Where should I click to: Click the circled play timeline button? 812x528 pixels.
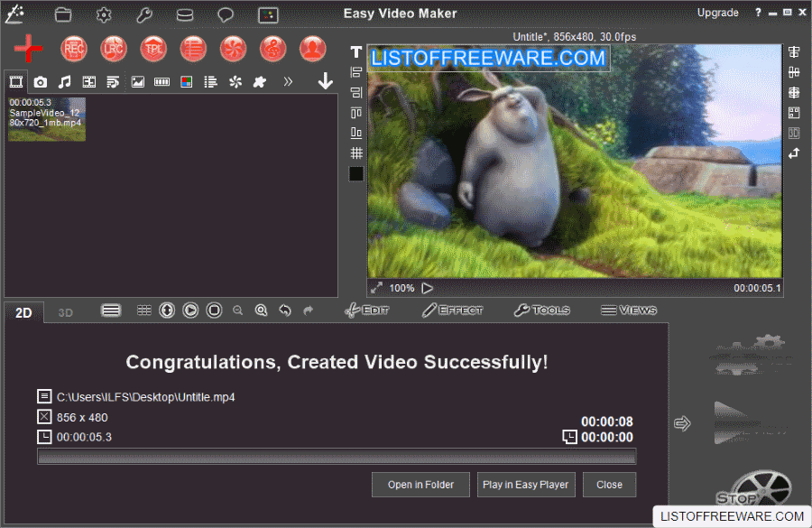[190, 310]
